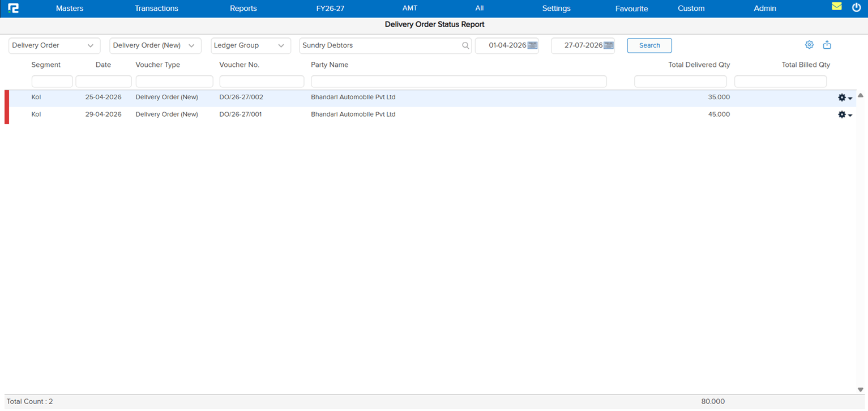Click the power logout icon
868x411 pixels.
click(856, 7)
